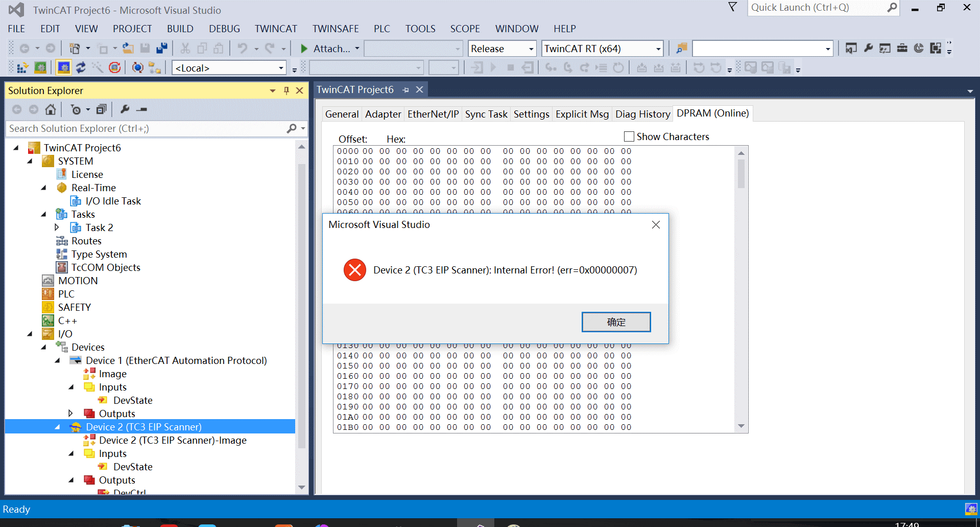This screenshot has width=980, height=527.
Task: Select the Type System tree item
Action: pyautogui.click(x=99, y=254)
